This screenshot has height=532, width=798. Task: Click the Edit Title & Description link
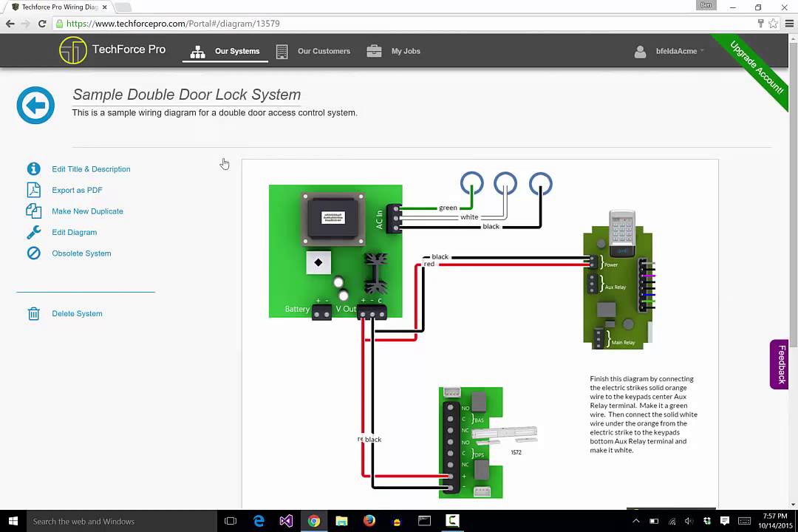point(91,169)
